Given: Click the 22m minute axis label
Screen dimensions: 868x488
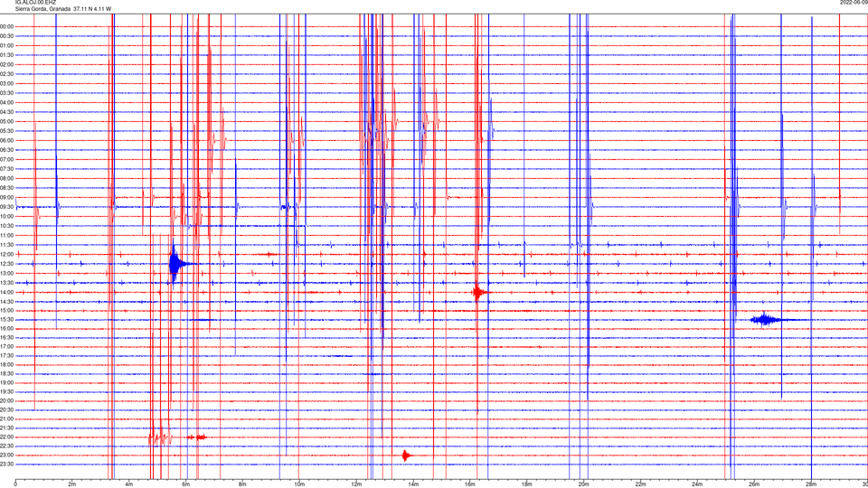Looking at the screenshot, I should [x=640, y=484].
